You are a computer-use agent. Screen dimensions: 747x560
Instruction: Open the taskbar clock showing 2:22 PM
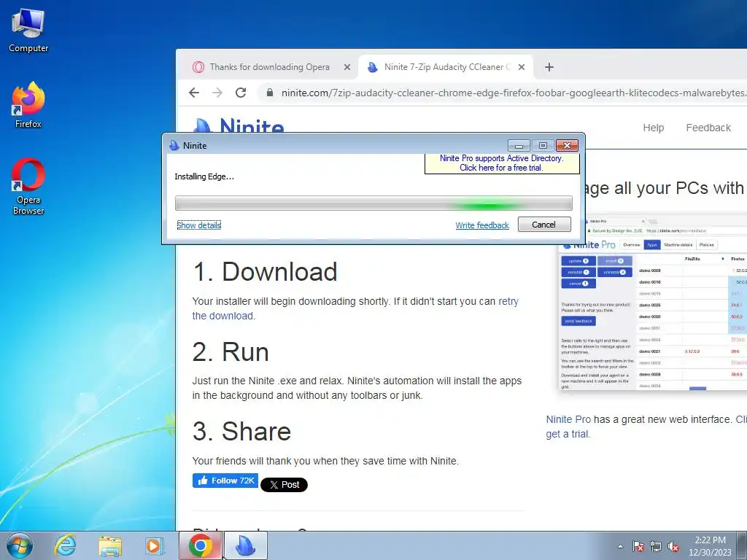tap(710, 545)
